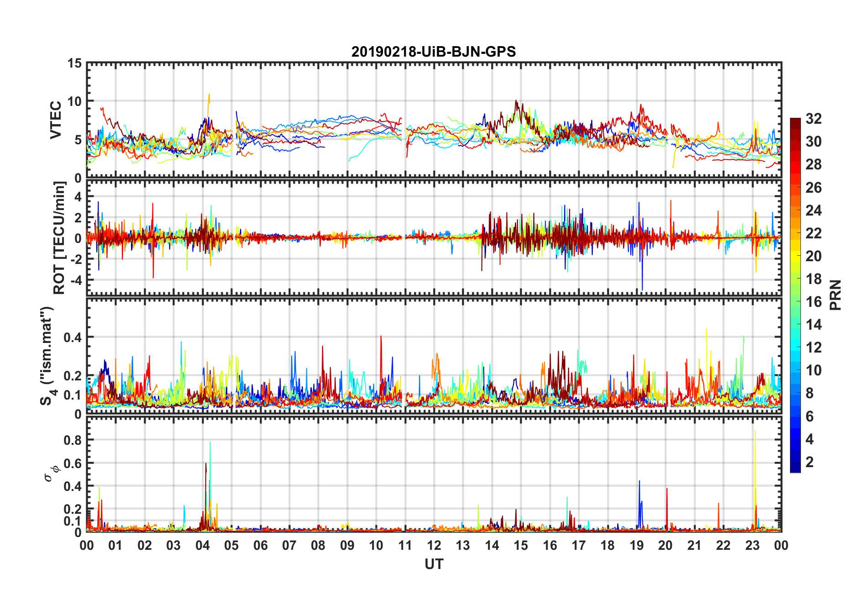Viewport: 868px width, 590px height.
Task: Click x-axis tick label 12
Action: click(x=434, y=545)
